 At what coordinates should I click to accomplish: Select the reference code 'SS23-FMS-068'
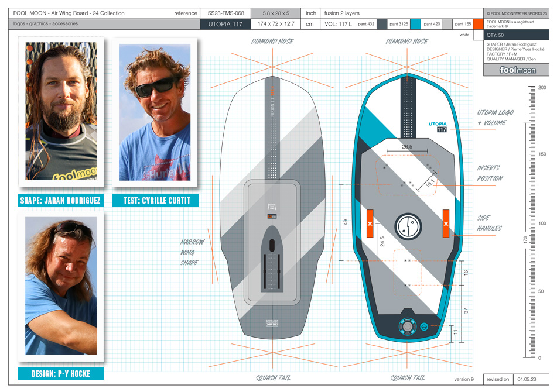(x=226, y=13)
